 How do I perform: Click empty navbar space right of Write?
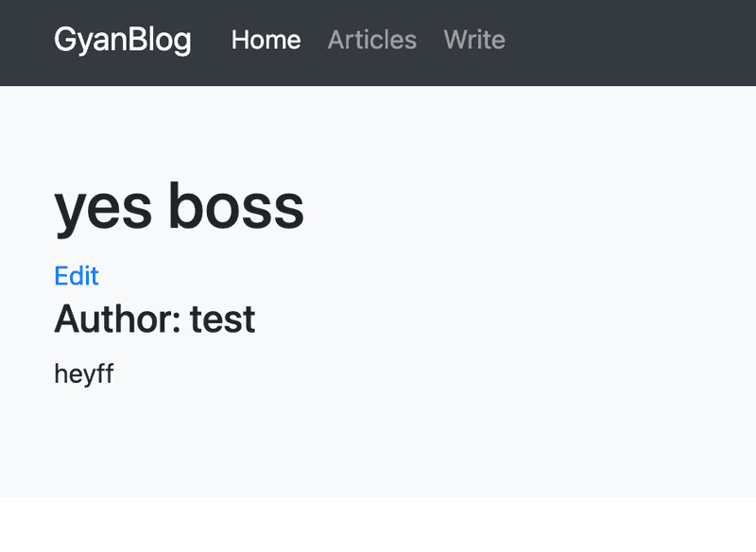[633, 43]
